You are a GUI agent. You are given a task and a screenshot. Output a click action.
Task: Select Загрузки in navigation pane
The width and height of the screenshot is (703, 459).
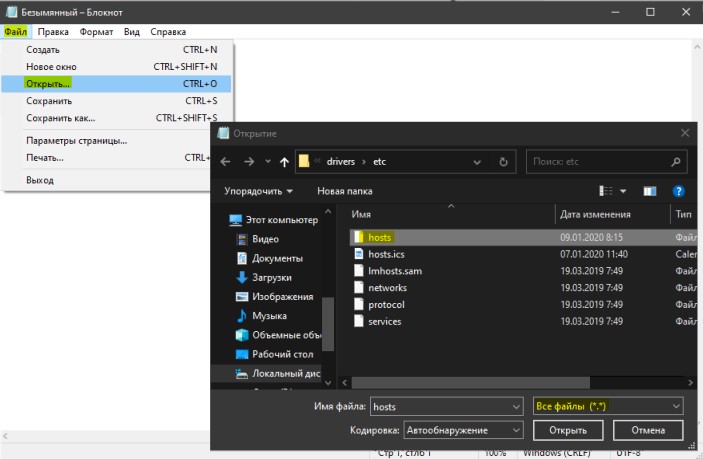pyautogui.click(x=272, y=277)
